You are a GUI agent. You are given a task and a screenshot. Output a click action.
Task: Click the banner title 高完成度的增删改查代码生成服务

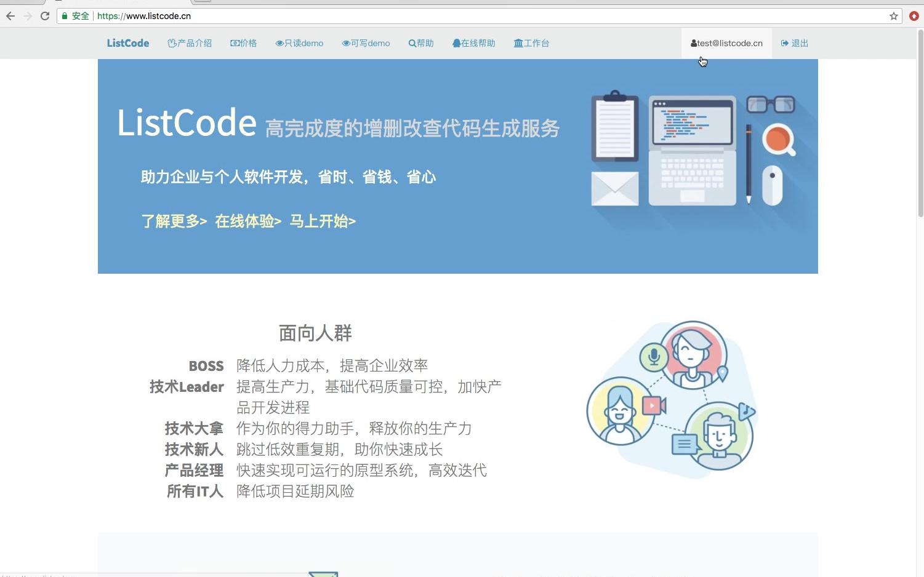412,129
